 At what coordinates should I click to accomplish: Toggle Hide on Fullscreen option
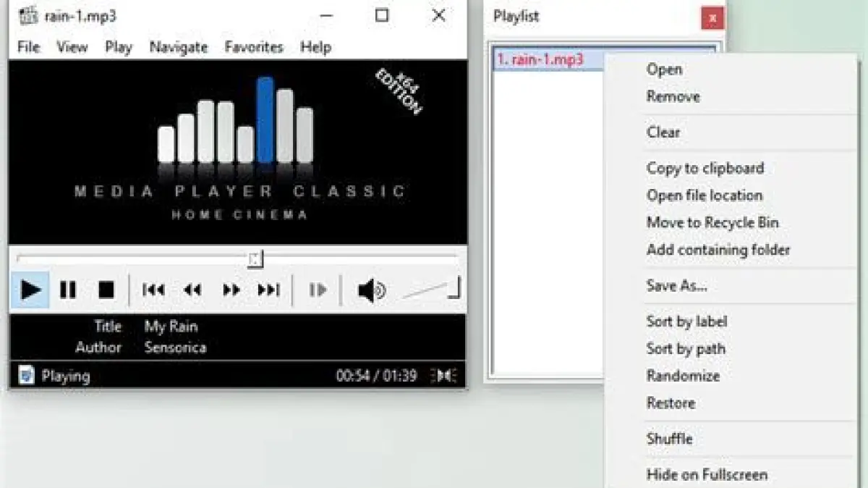pos(706,475)
